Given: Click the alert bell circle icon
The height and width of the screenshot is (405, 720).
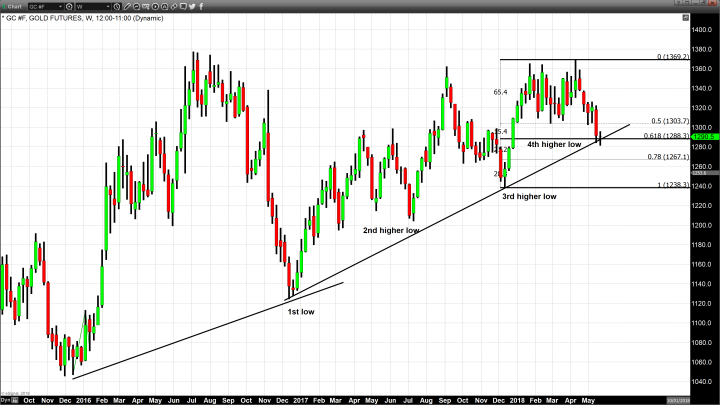Looking at the screenshot, I should (164, 6).
